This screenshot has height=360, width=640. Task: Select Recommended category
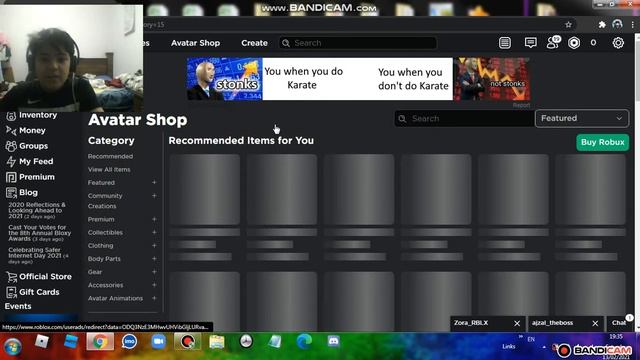(x=110, y=156)
